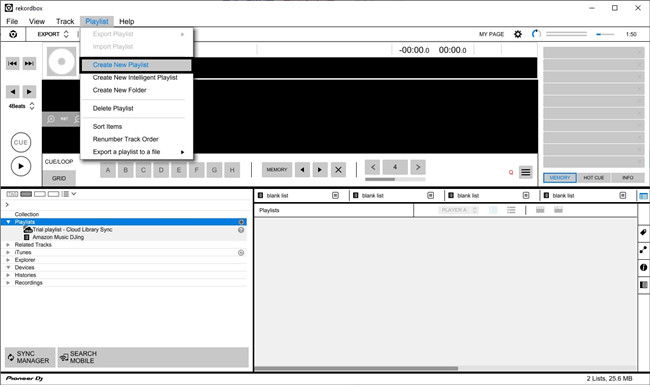The image size is (650, 385).
Task: Click the beat jump backward arrow
Action: click(12, 92)
